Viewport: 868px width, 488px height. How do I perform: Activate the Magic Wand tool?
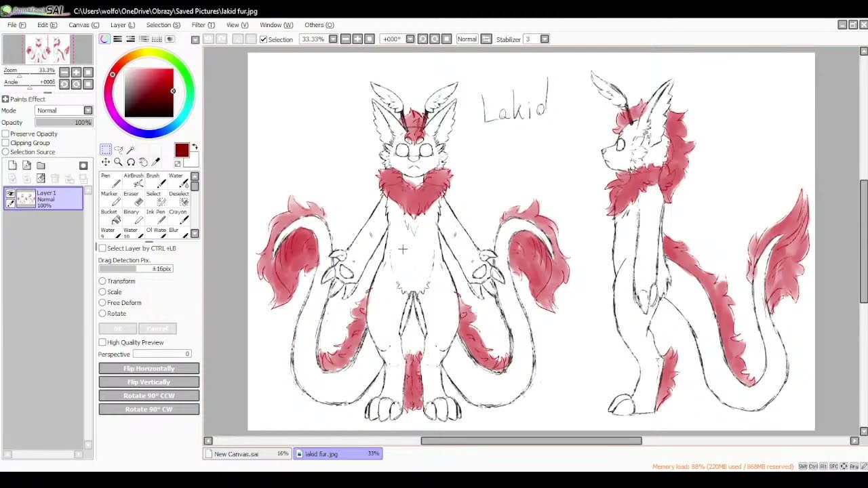pos(131,150)
